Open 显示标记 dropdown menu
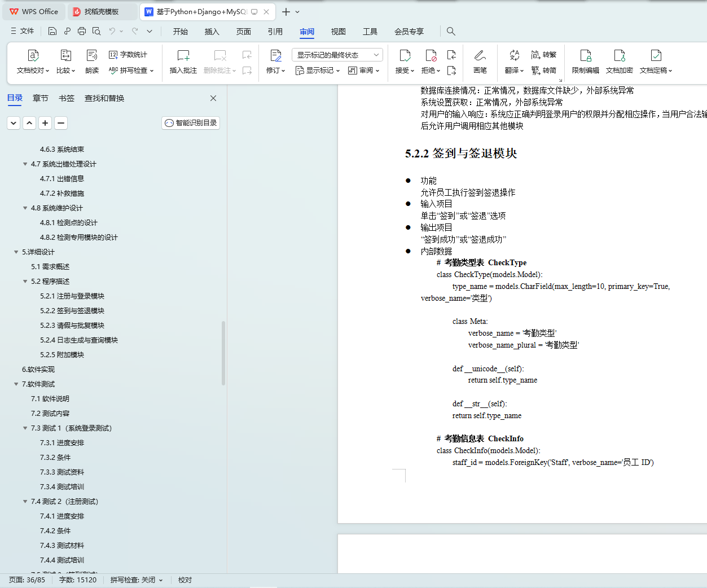The width and height of the screenshot is (707, 588). [318, 71]
